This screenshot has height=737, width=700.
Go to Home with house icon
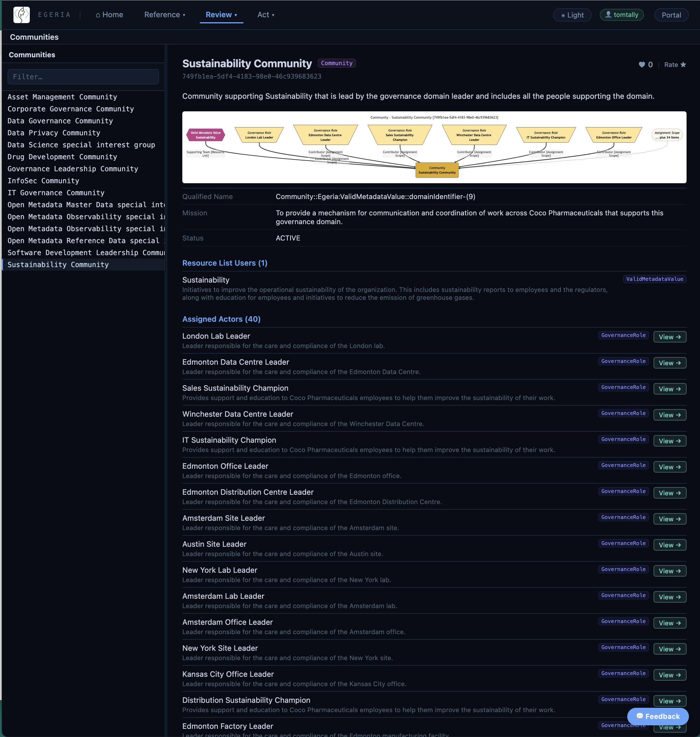click(109, 15)
